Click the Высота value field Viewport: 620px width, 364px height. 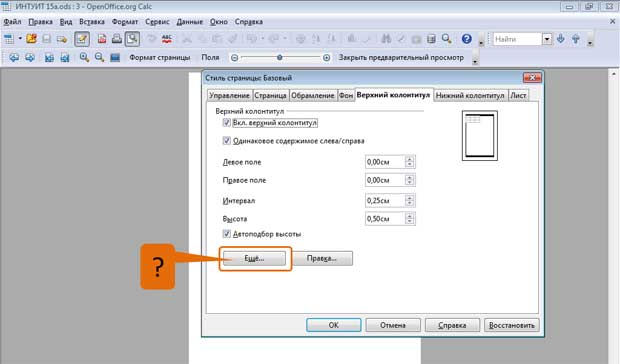[385, 219]
